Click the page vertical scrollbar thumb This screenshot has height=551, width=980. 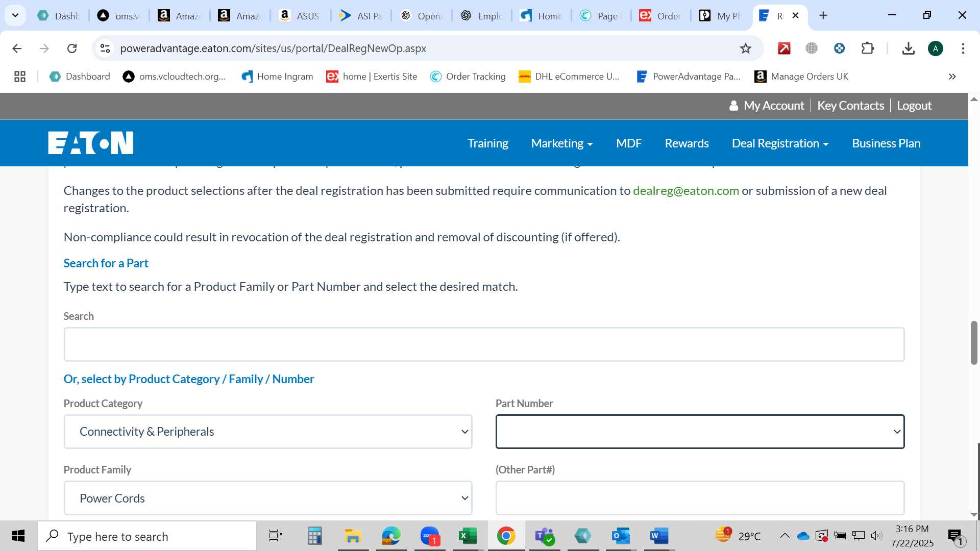[974, 343]
